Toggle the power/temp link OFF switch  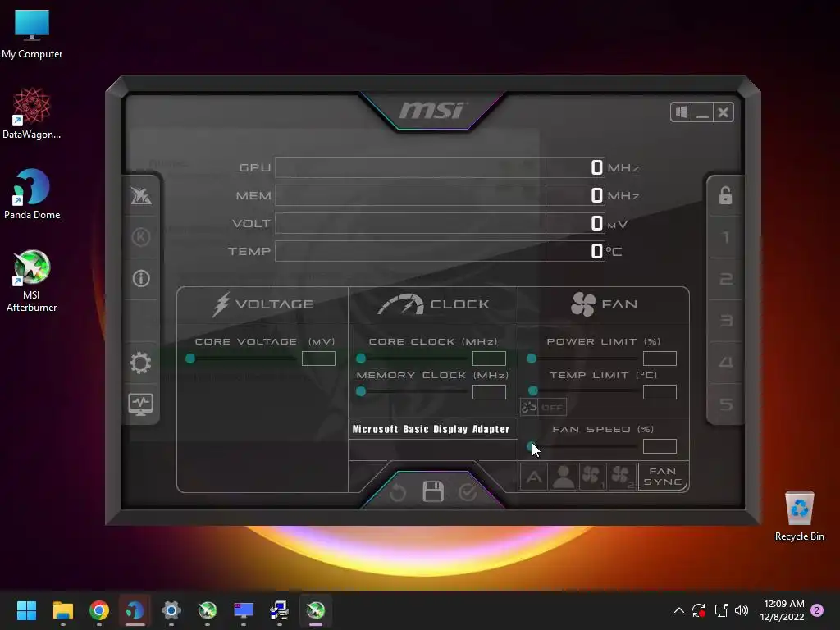pos(543,408)
